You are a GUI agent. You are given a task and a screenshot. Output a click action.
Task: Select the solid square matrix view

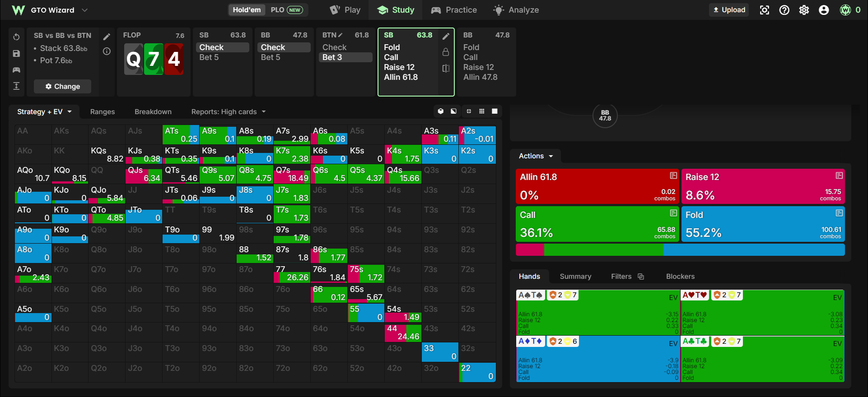pos(495,111)
